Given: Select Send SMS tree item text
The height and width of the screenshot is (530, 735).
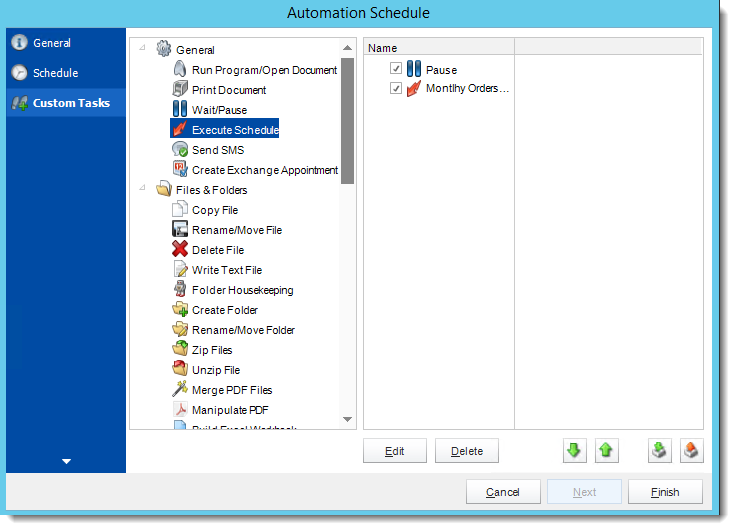Looking at the screenshot, I should tap(218, 150).
